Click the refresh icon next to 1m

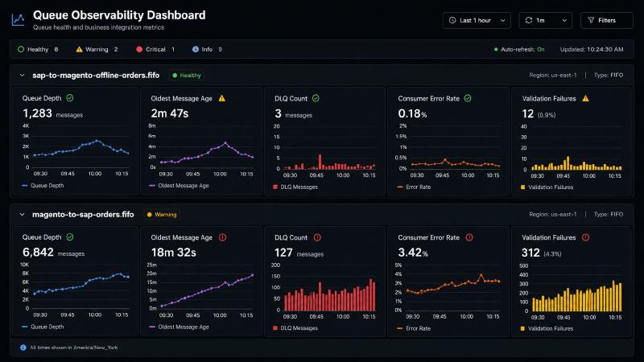pos(529,20)
